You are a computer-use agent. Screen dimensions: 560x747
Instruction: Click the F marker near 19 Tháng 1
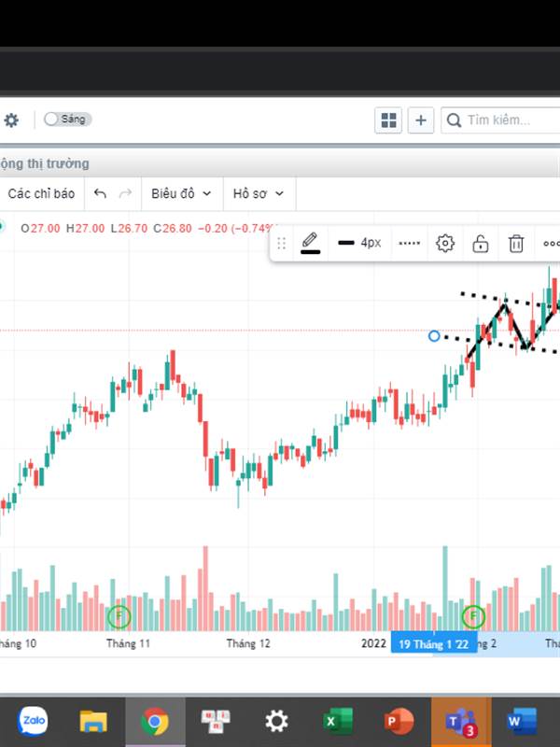pyautogui.click(x=473, y=616)
